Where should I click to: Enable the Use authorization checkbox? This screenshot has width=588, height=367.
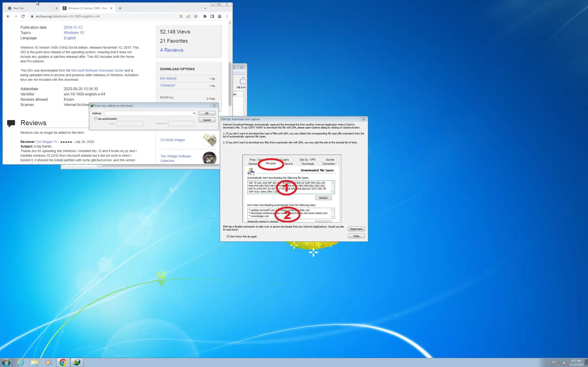point(96,119)
